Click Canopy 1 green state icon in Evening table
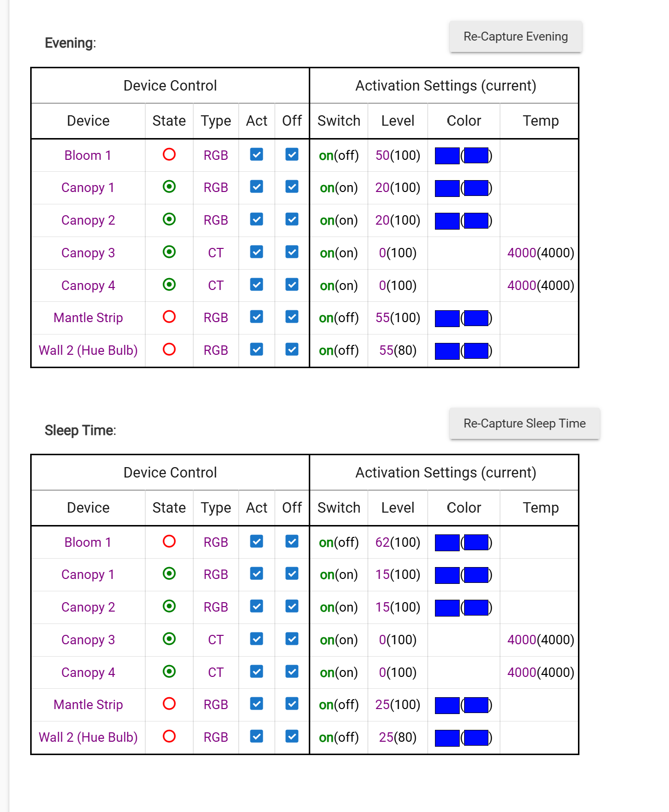This screenshot has width=669, height=812. click(x=169, y=187)
